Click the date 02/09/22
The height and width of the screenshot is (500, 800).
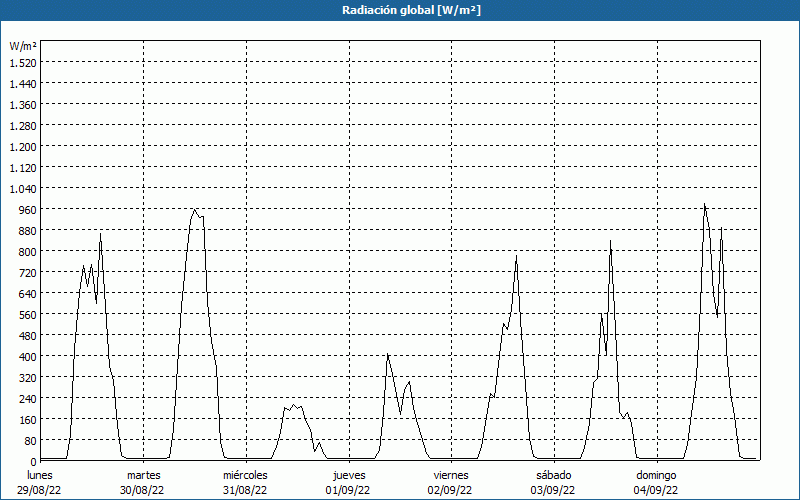coord(450,490)
